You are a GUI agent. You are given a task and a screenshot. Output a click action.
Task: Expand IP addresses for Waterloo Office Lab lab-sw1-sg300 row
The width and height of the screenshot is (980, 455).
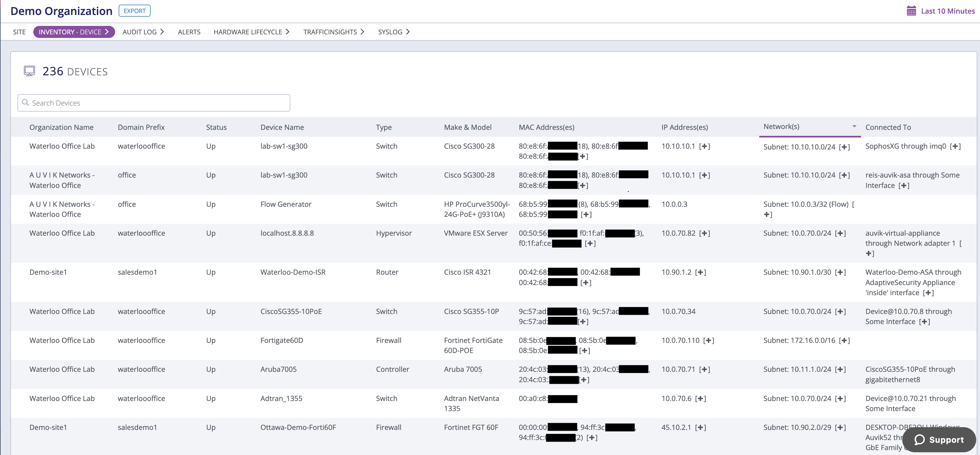tap(704, 146)
